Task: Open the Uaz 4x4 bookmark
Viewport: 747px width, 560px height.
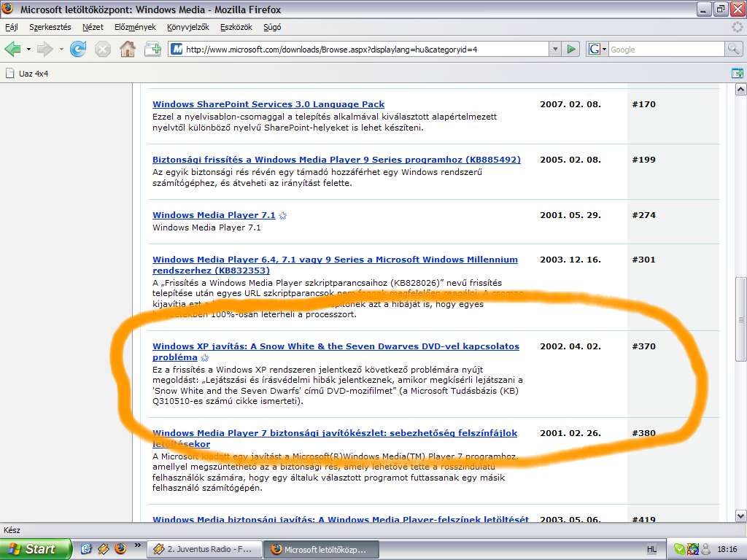Action: (27, 74)
